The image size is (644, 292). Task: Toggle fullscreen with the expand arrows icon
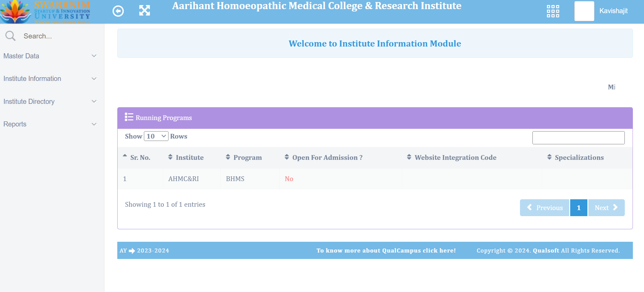pyautogui.click(x=145, y=10)
